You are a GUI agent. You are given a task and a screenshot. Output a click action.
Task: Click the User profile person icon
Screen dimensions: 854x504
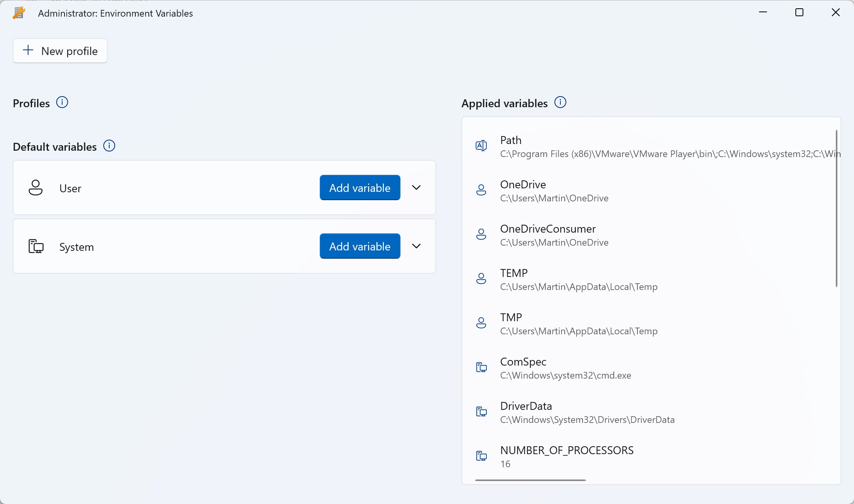click(x=36, y=187)
